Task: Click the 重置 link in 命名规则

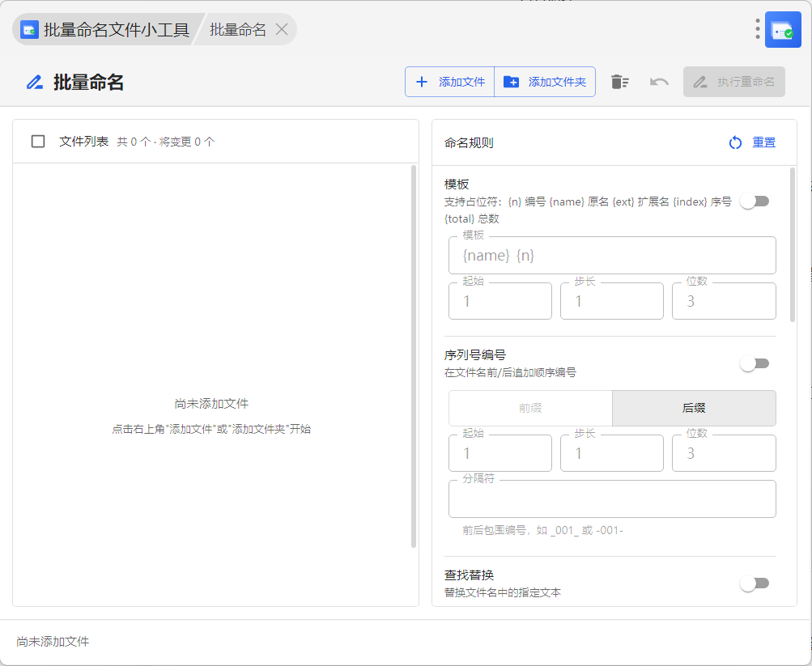Action: pyautogui.click(x=764, y=142)
